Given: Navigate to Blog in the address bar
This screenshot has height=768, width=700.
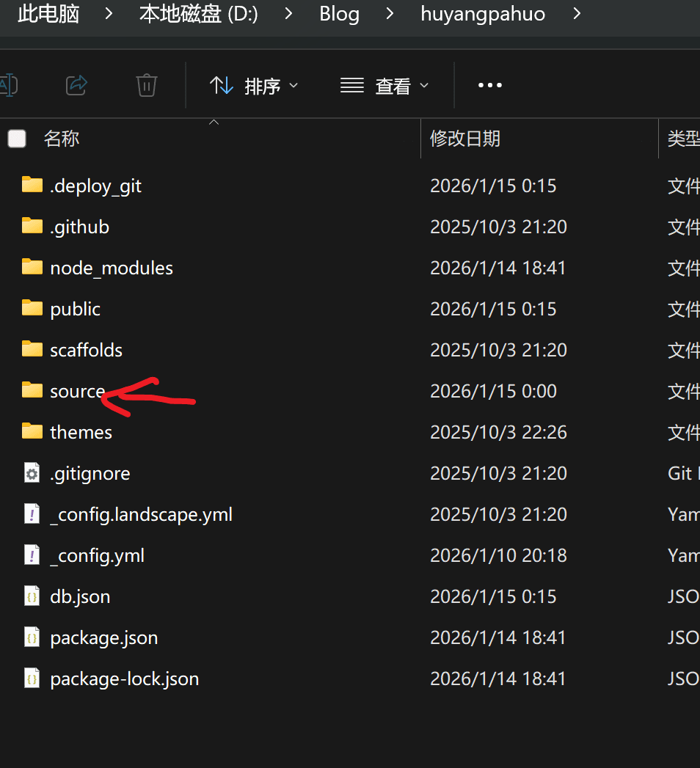Looking at the screenshot, I should (x=339, y=14).
